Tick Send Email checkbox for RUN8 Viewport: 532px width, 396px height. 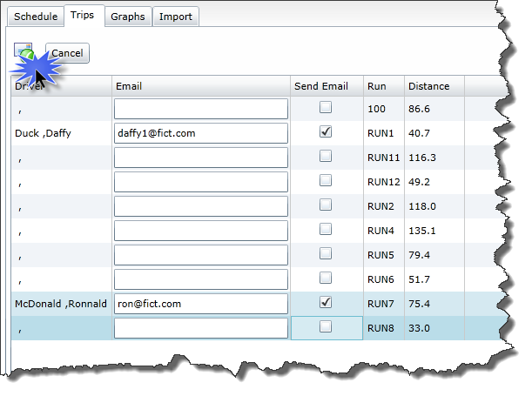click(326, 327)
